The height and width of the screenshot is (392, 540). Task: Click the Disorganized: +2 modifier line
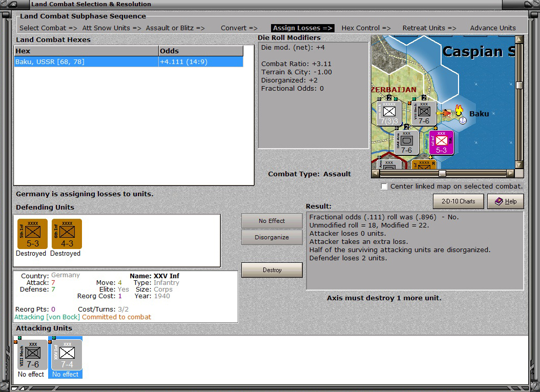click(x=289, y=80)
